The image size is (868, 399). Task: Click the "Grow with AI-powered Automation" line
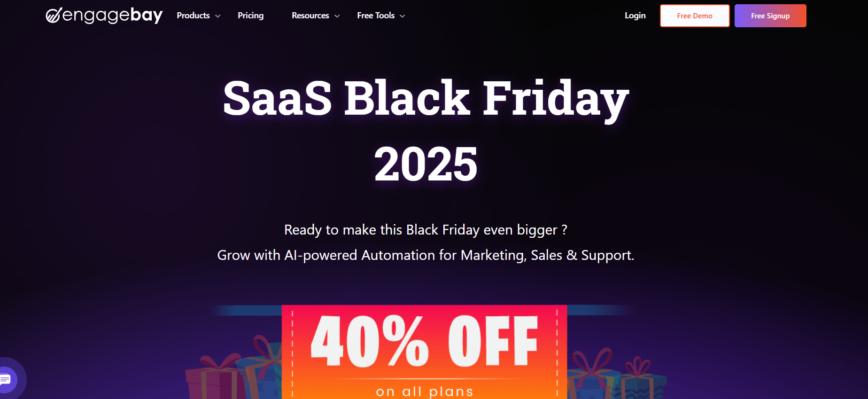click(x=426, y=255)
